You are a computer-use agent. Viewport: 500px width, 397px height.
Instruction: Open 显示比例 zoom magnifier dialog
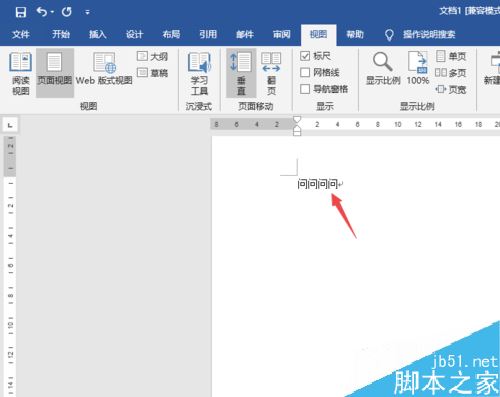click(x=383, y=69)
